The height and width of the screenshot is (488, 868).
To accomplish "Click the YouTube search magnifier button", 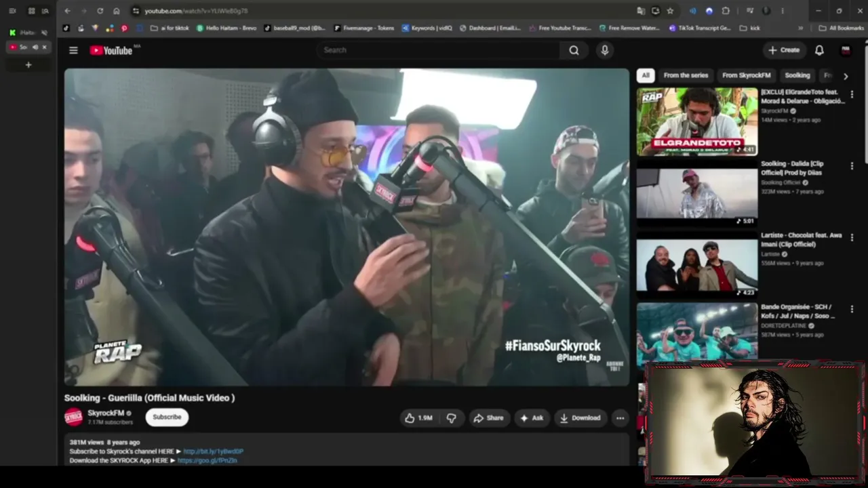I will tap(574, 50).
